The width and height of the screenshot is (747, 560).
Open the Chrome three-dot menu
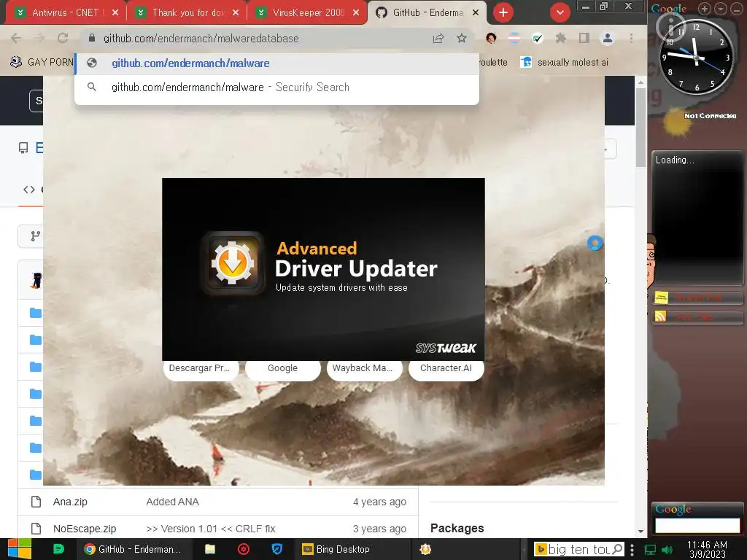tap(631, 38)
